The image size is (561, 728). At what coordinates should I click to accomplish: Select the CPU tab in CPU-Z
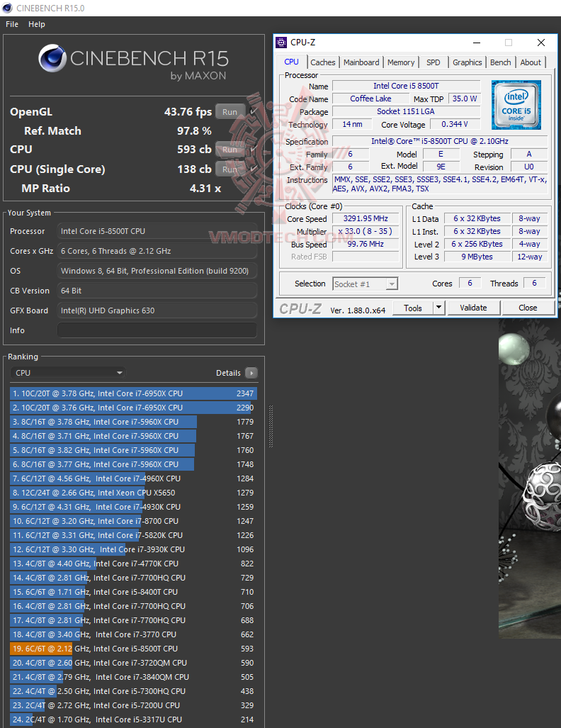tap(291, 62)
